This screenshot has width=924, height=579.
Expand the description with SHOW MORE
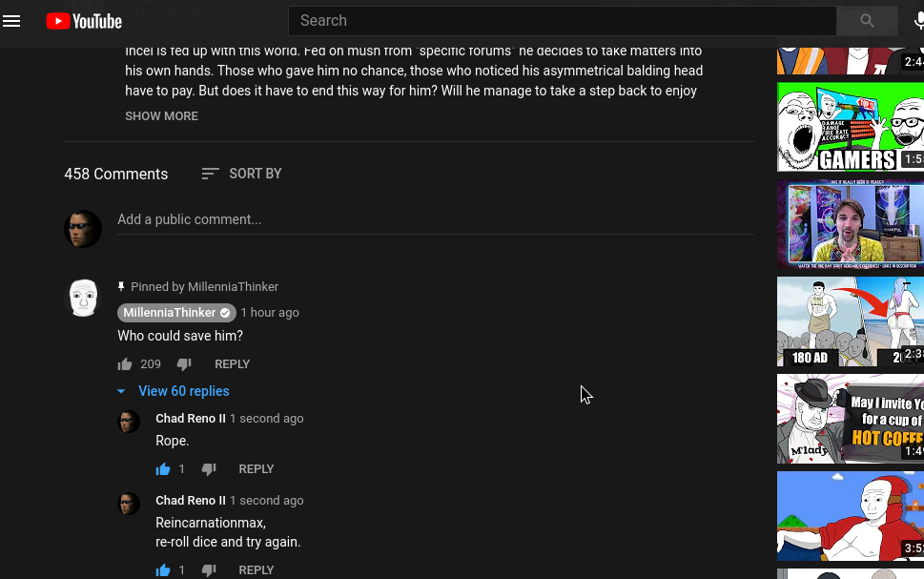click(161, 115)
